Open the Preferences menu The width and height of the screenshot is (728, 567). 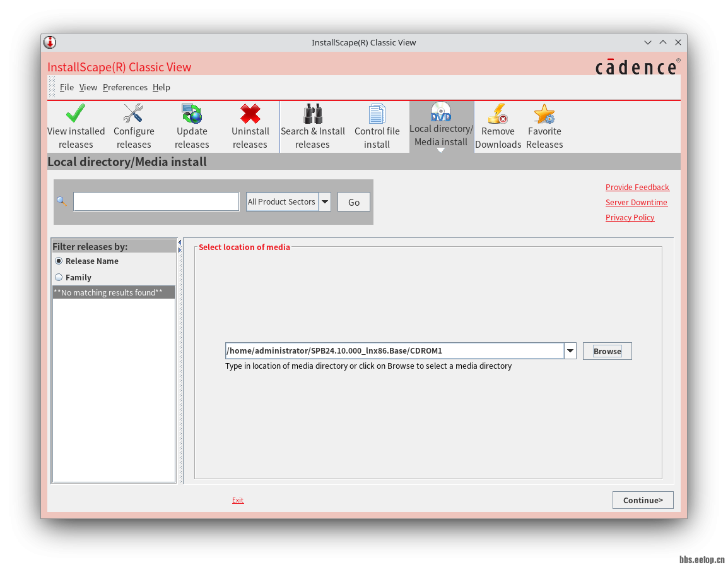click(x=125, y=87)
